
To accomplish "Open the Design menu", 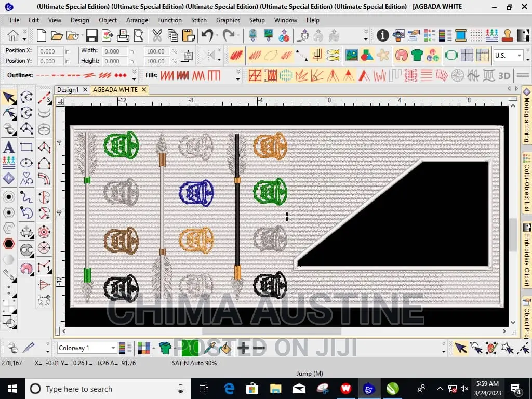I will pyautogui.click(x=79, y=20).
